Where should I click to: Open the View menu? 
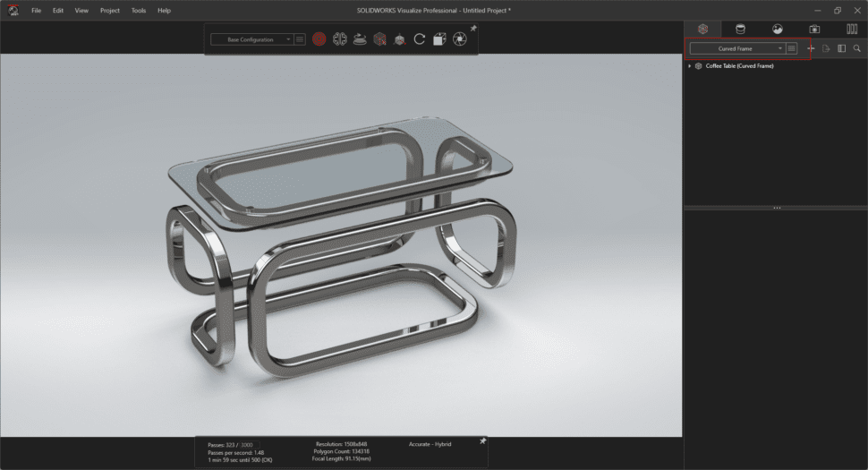[81, 11]
